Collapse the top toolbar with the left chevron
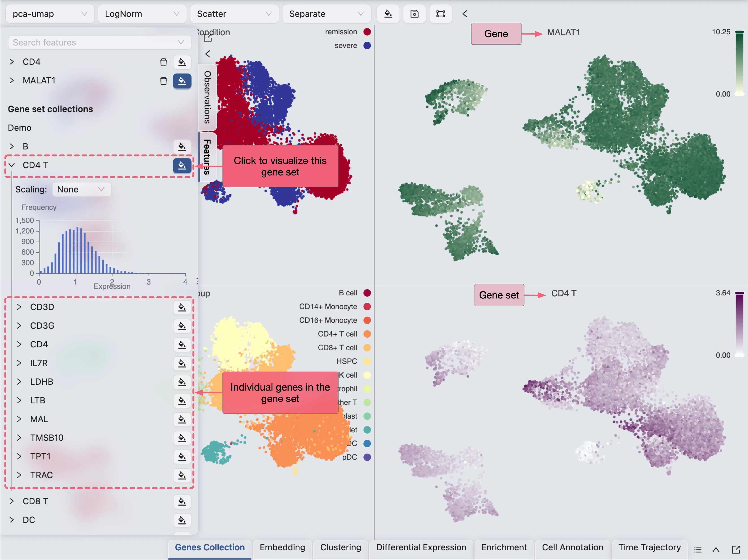 tap(465, 14)
